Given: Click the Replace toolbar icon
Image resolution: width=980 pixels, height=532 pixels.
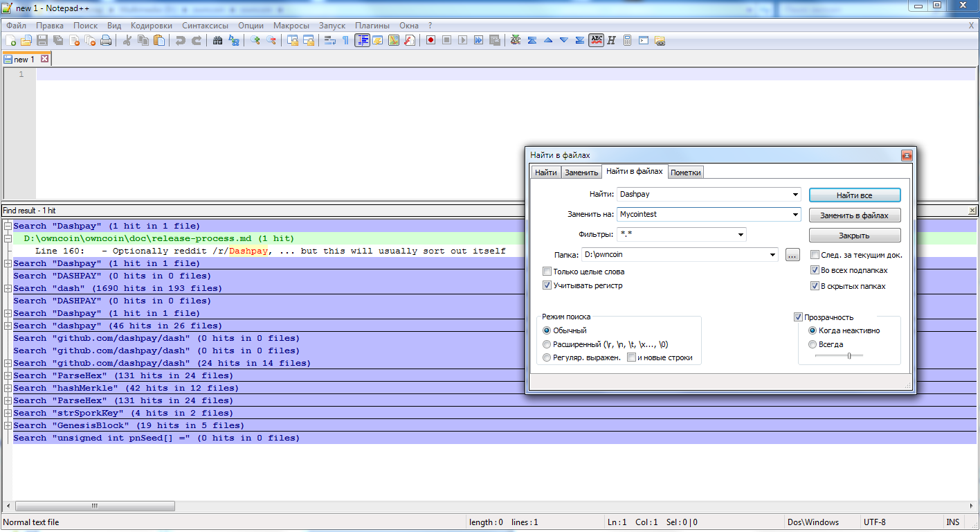Looking at the screenshot, I should (x=234, y=40).
